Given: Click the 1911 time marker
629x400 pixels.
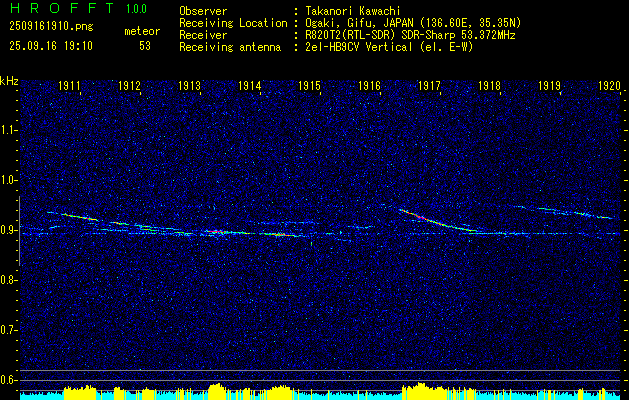Looking at the screenshot, I should 69,85.
